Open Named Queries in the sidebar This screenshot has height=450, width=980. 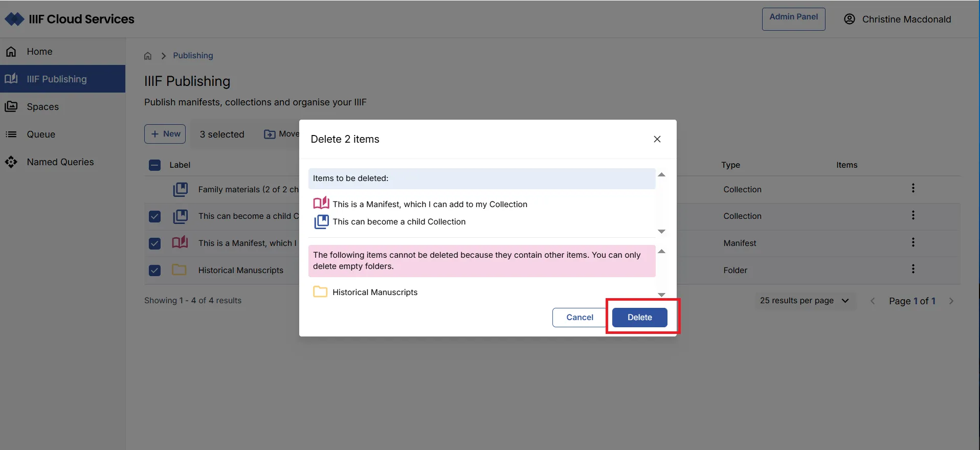click(62, 162)
